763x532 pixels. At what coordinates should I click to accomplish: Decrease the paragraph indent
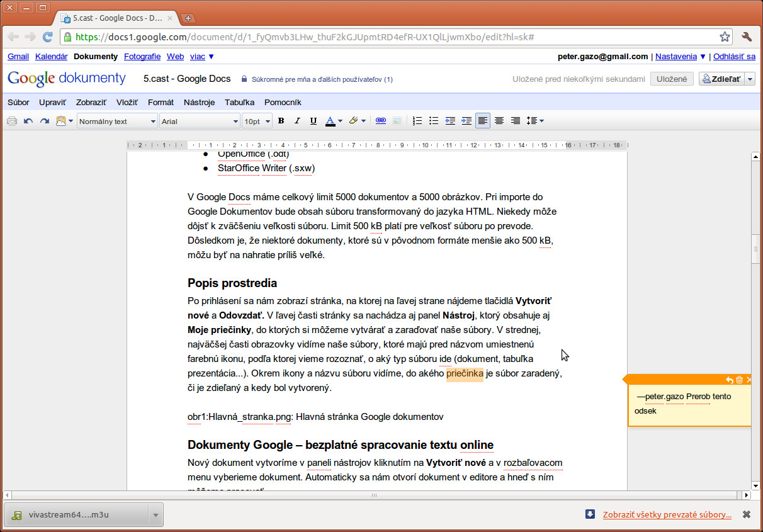tap(450, 121)
